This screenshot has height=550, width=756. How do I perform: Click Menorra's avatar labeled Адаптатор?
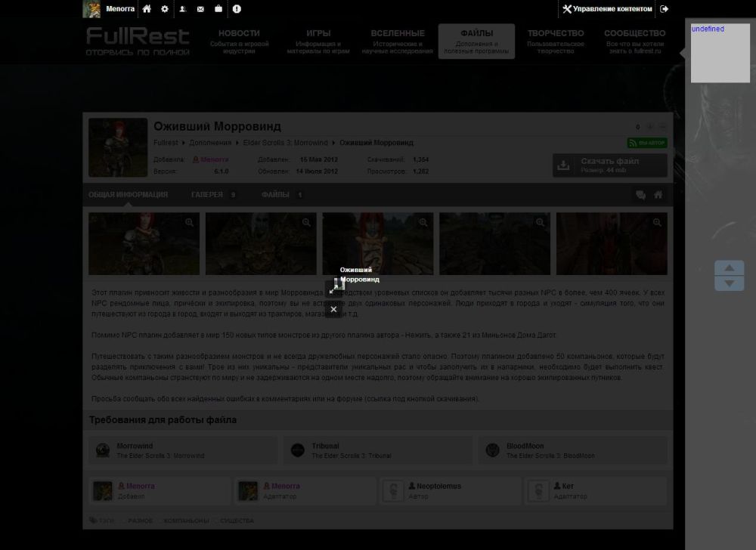[x=248, y=491]
